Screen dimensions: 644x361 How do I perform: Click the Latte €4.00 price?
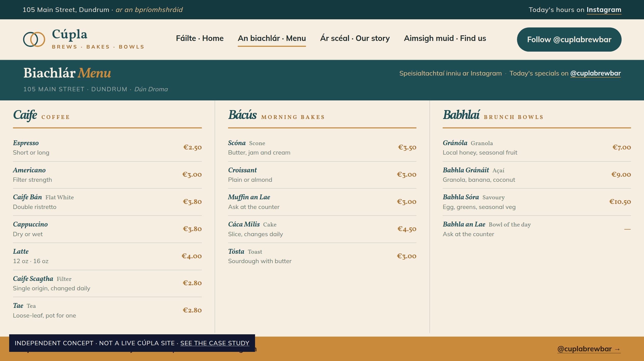(x=192, y=256)
